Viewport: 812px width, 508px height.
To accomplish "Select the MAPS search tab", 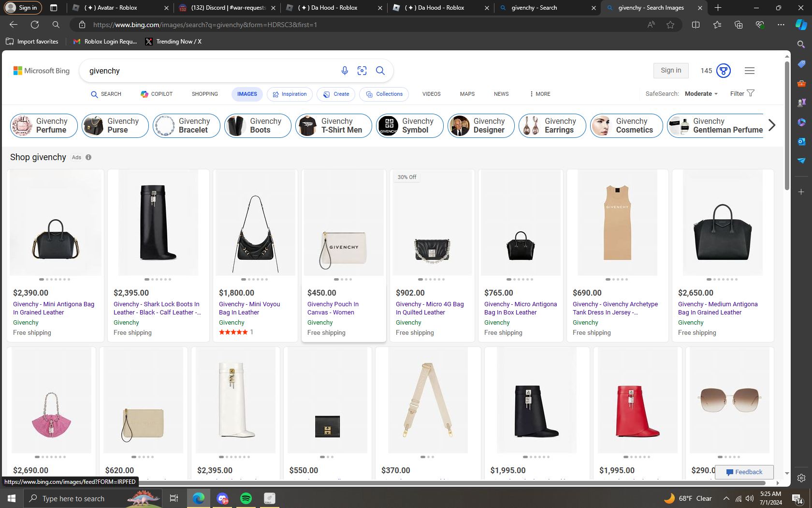I will point(467,94).
